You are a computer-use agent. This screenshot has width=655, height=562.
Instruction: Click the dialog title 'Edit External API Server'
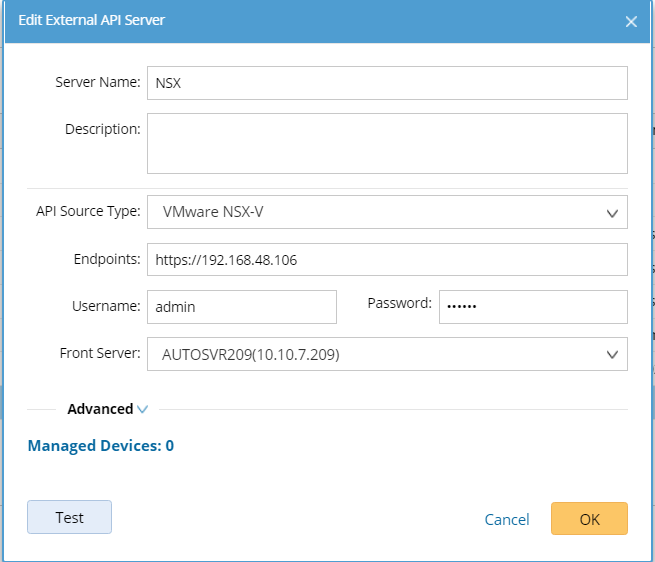92,20
